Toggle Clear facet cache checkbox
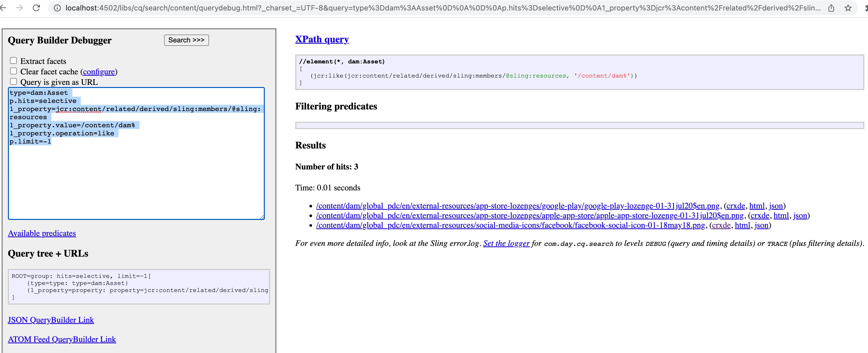Image resolution: width=868 pixels, height=353 pixels. tap(13, 71)
